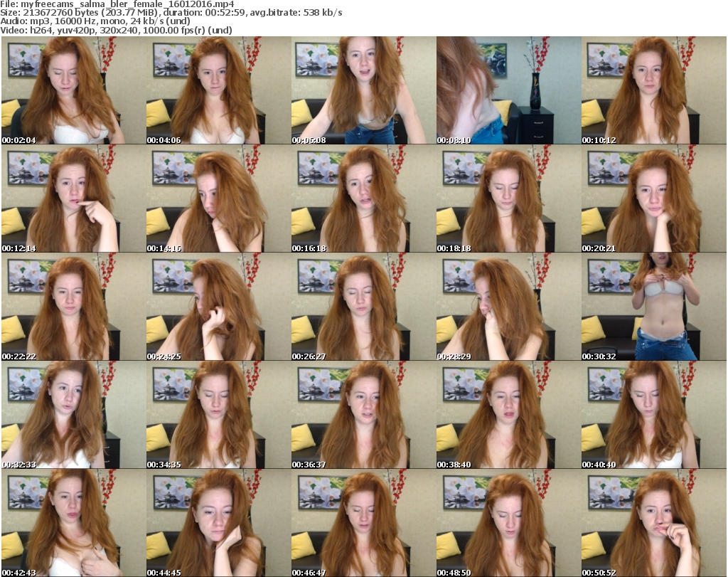Select the frame marked 00:48:50
Screen dimensions: 728x577
(508, 523)
